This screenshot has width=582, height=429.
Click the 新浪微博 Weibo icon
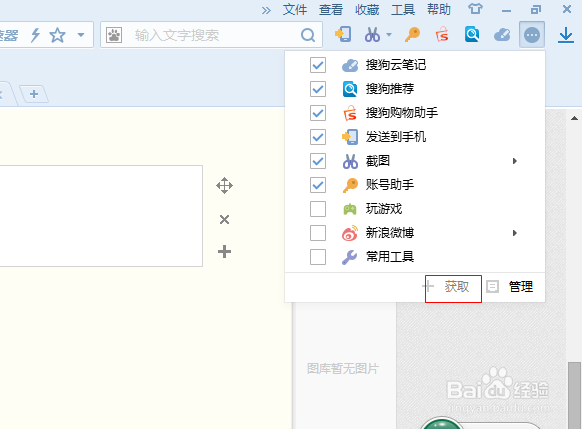click(350, 233)
